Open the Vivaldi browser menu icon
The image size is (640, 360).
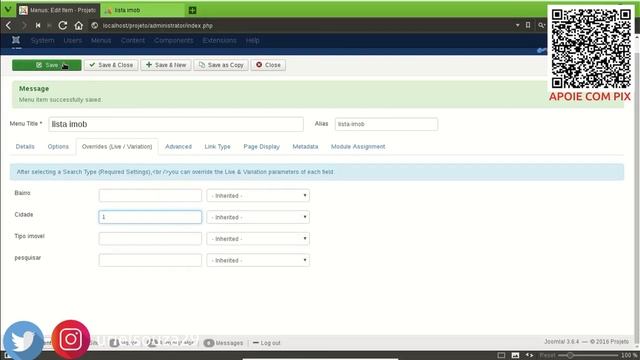[x=8, y=9]
